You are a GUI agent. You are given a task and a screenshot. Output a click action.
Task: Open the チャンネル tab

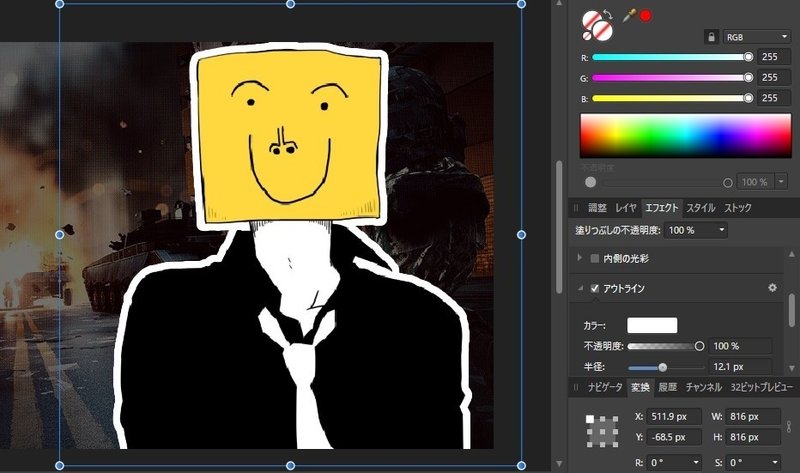704,387
